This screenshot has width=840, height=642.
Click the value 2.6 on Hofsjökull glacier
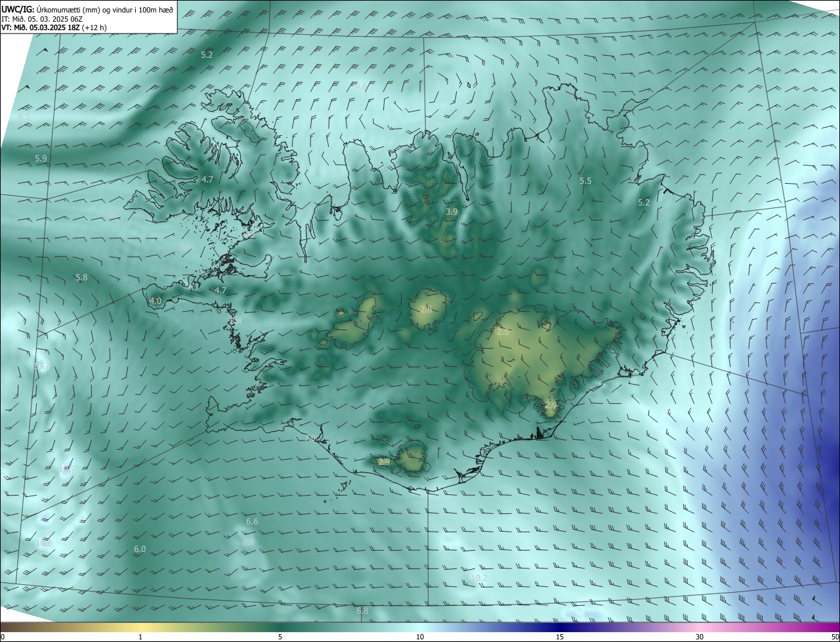pyautogui.click(x=426, y=309)
